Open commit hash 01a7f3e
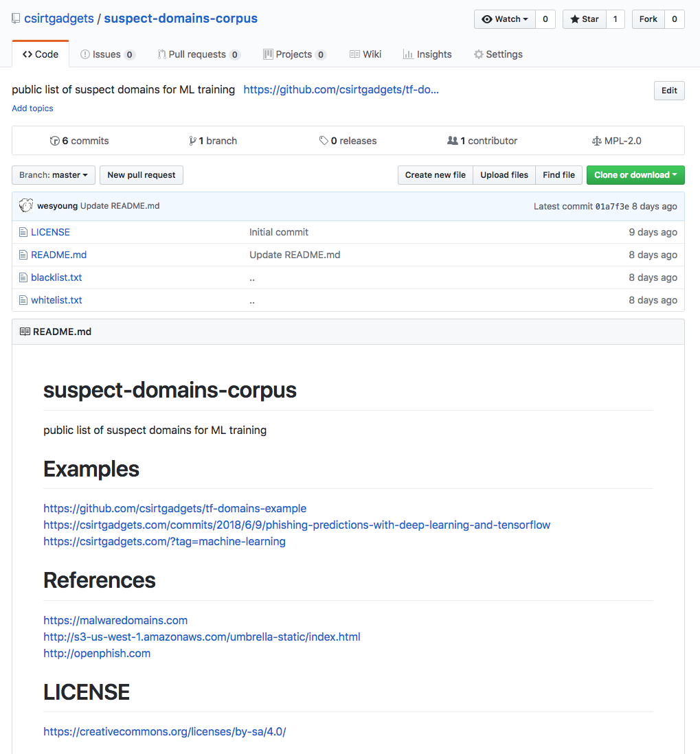Screen dimensions: 700x754 tap(612, 206)
